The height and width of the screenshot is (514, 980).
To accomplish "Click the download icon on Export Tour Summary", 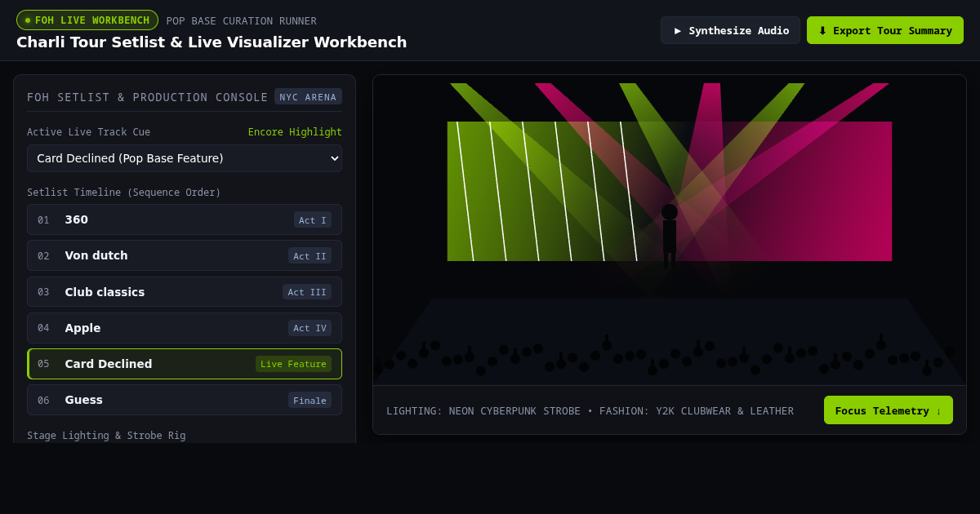I will click(x=822, y=30).
